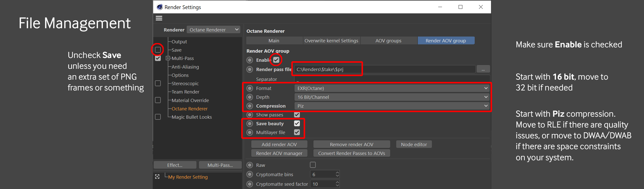This screenshot has width=644, height=189.
Task: Switch to the Overwrite kernel Settings tab
Action: (x=331, y=41)
